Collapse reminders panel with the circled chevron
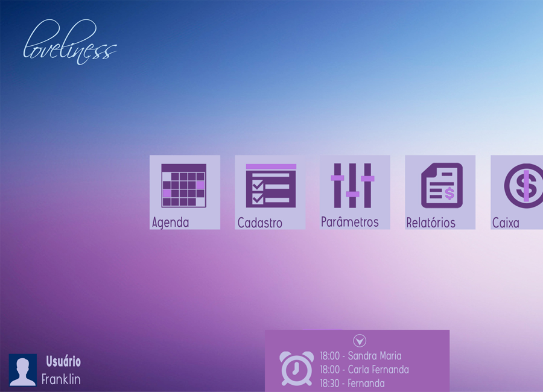The height and width of the screenshot is (392, 543). click(x=360, y=341)
